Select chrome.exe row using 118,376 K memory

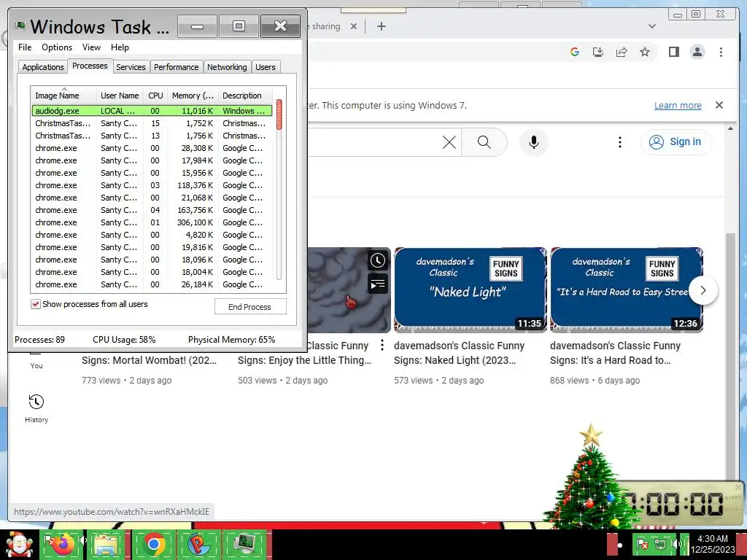[x=152, y=185]
